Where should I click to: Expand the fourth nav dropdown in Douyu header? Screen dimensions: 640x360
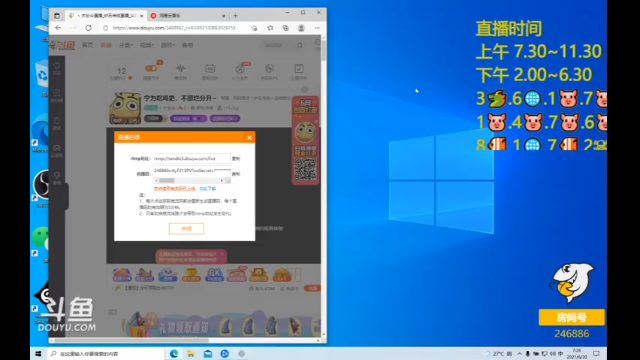[147, 45]
